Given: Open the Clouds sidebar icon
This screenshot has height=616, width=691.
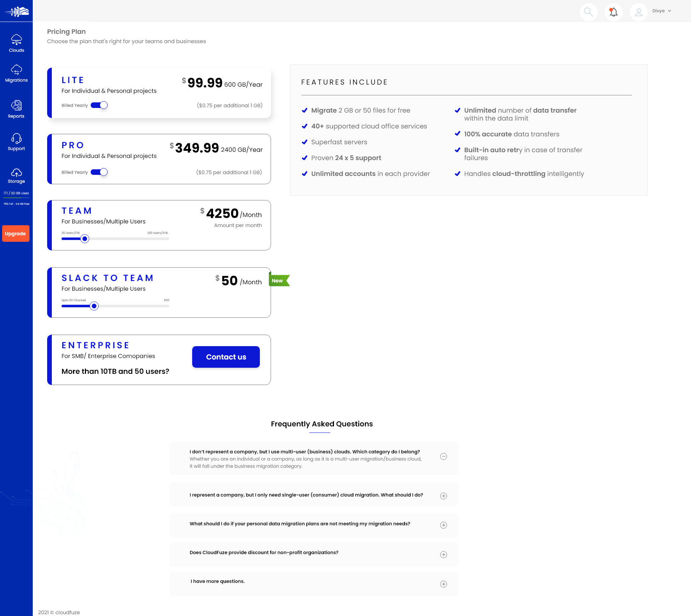Looking at the screenshot, I should (16, 40).
